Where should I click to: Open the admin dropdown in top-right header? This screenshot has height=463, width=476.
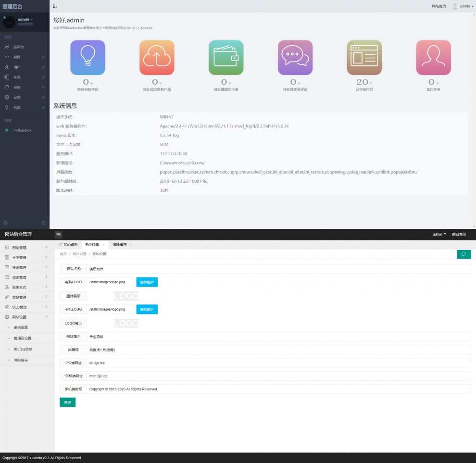[x=463, y=6]
